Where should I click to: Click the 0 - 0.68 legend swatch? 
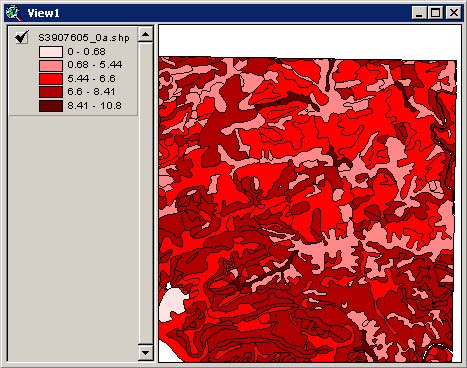[51, 52]
